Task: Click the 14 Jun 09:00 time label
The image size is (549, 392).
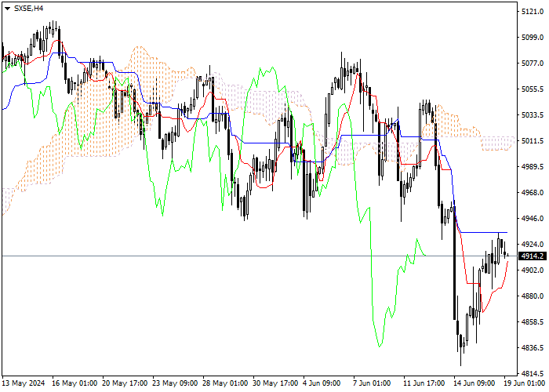Action: (x=474, y=383)
